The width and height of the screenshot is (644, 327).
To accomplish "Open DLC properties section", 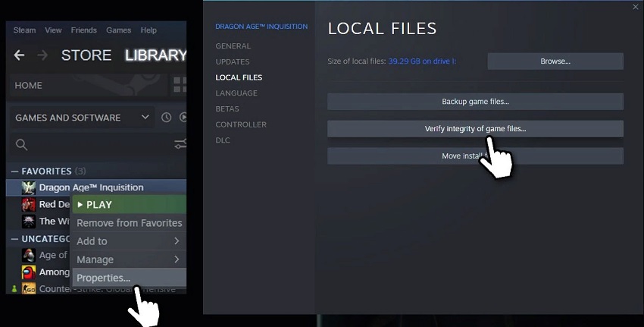I will click(223, 140).
